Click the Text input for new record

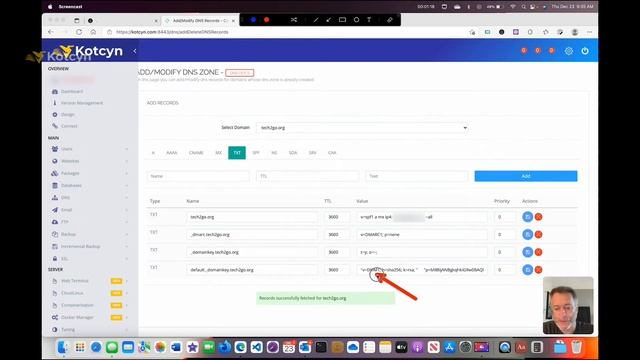pyautogui.click(x=417, y=176)
